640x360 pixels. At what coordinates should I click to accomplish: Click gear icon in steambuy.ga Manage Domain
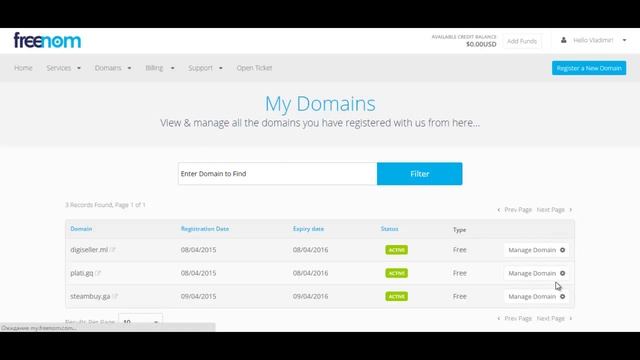tap(562, 296)
